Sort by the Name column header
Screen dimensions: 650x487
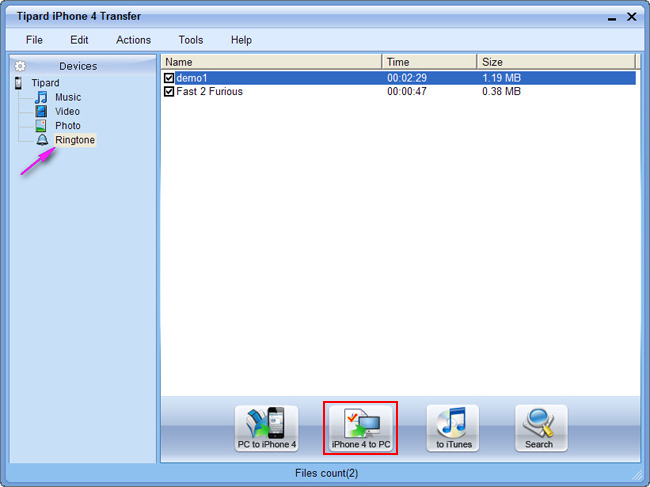click(271, 62)
